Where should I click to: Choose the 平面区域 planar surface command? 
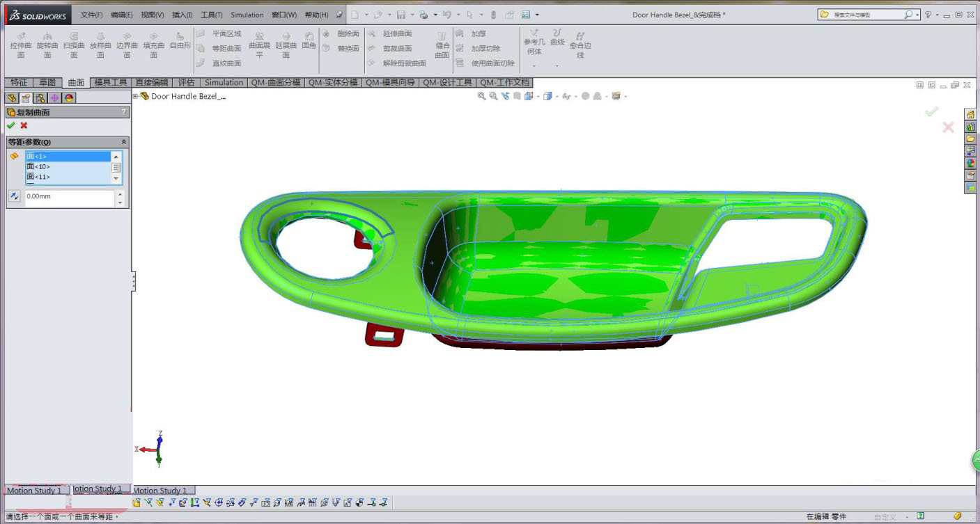219,33
